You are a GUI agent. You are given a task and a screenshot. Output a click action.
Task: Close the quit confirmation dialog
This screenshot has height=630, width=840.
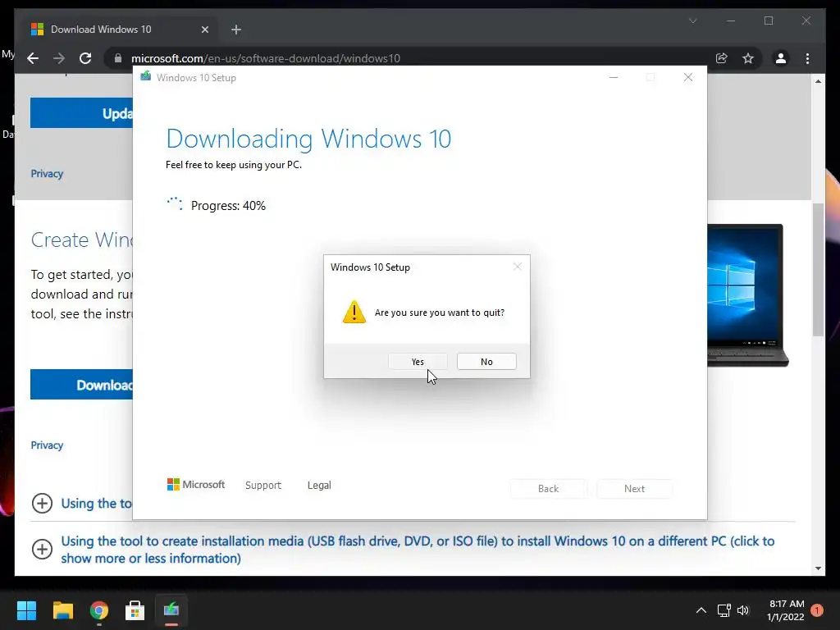coord(517,267)
